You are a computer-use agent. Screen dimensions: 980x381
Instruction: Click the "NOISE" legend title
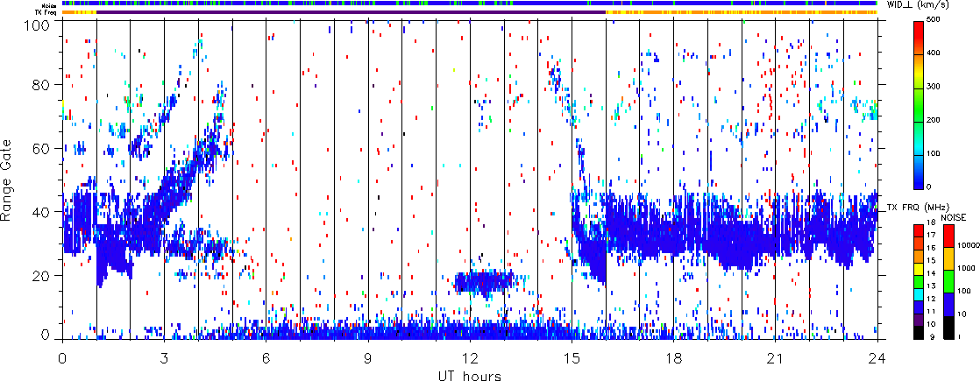click(x=955, y=216)
